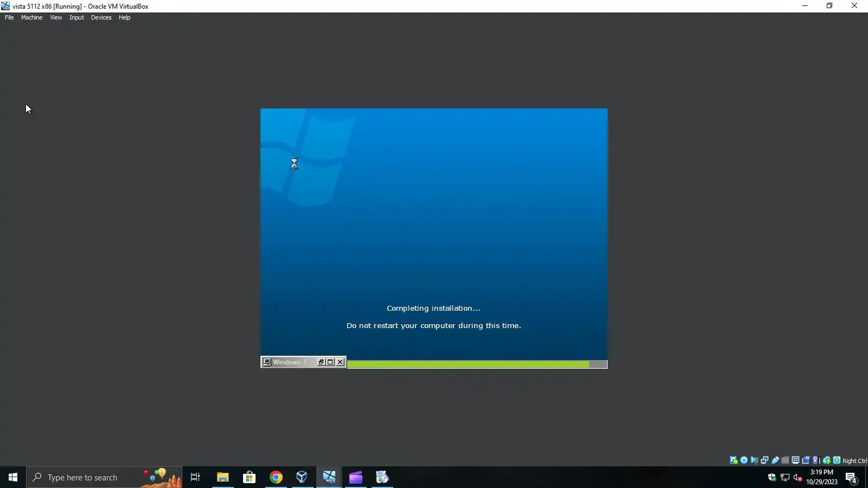Click the recording indicator icon
The width and height of the screenshot is (868, 488).
click(806, 460)
